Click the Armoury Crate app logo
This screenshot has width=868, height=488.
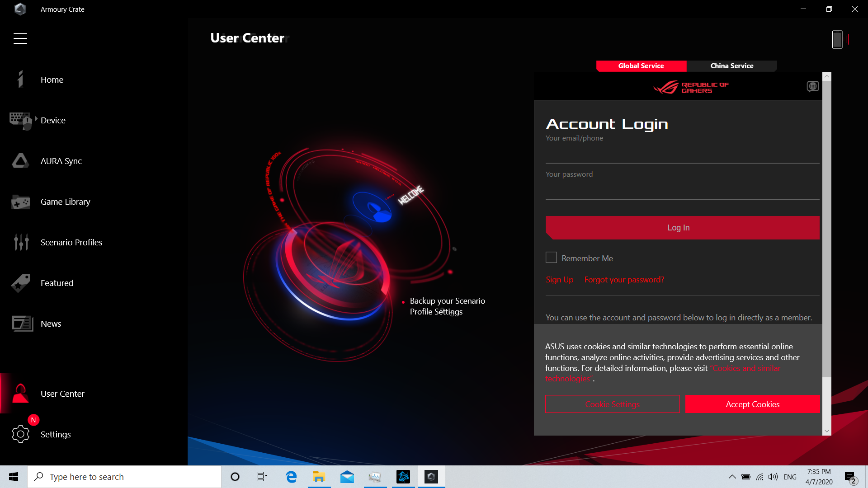[20, 9]
